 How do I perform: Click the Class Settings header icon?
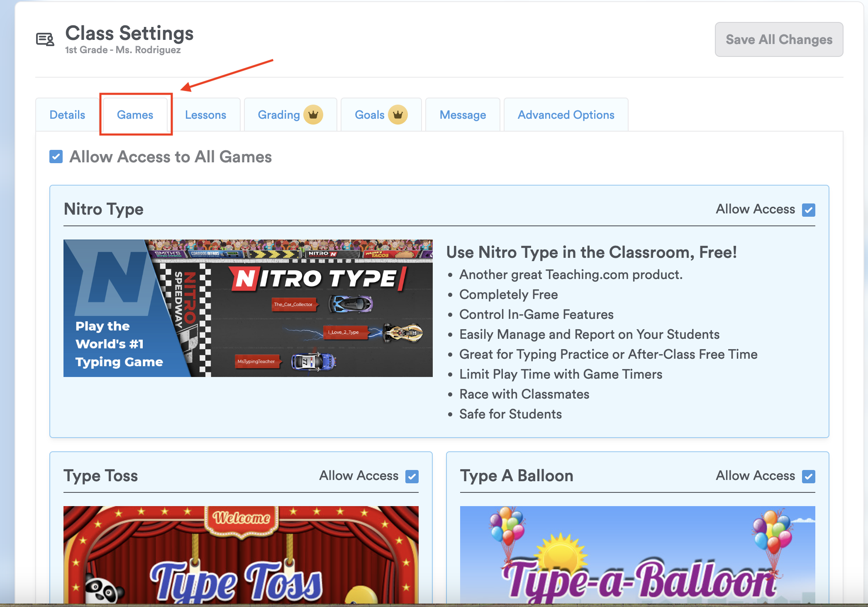[x=45, y=39]
